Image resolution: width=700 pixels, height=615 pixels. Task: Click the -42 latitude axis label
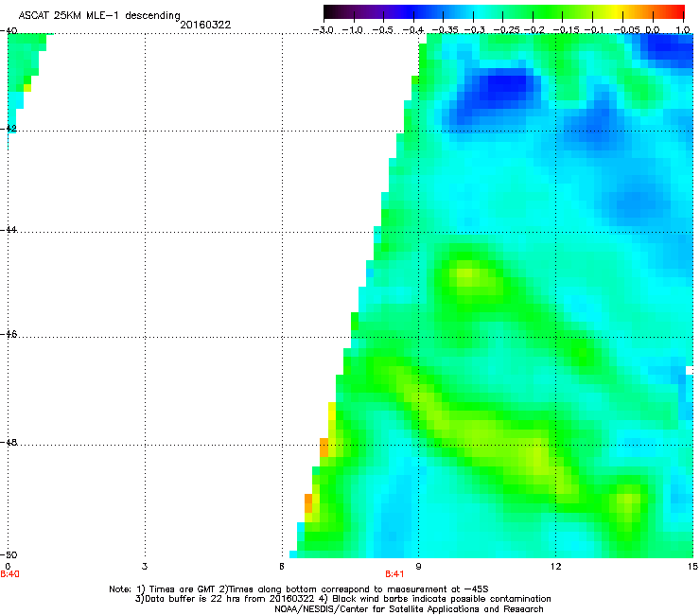point(9,128)
